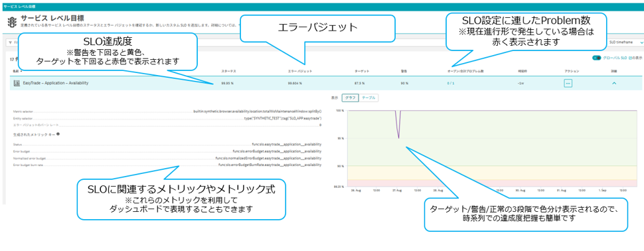This screenshot has height=251, width=644.
Task: Click the 90 % warning value
Action: pyautogui.click(x=404, y=83)
